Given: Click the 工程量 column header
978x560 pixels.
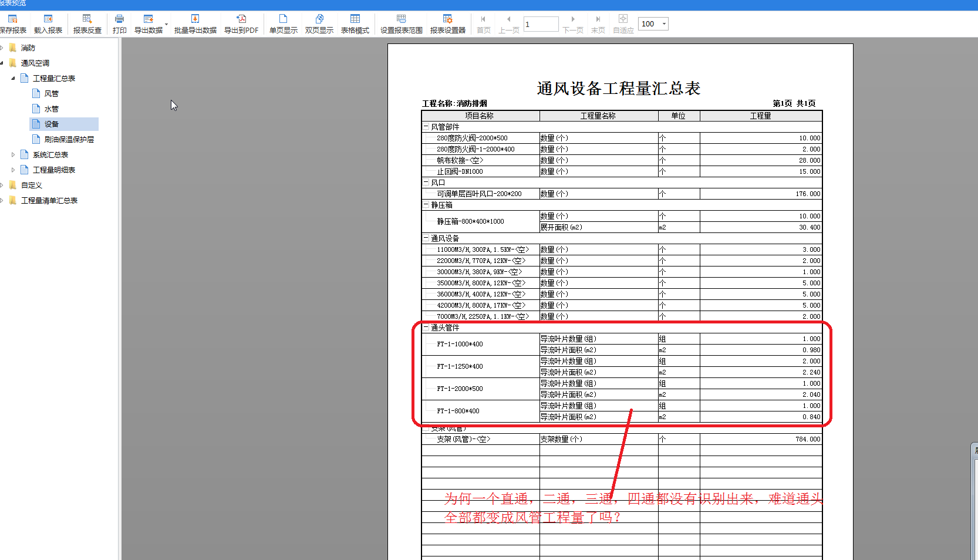Looking at the screenshot, I should pyautogui.click(x=761, y=116).
